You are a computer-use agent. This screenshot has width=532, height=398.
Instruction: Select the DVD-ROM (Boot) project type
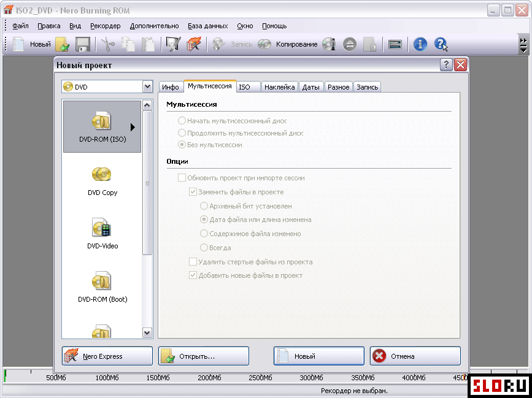tap(102, 287)
